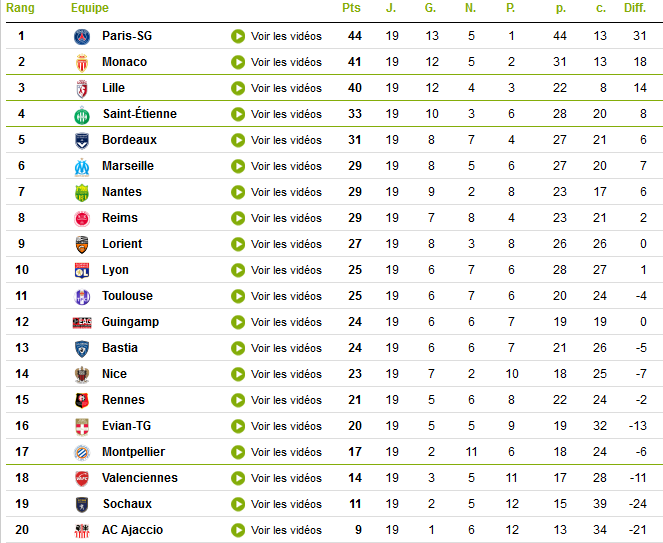Select the Evian-TG team name

coord(126,426)
